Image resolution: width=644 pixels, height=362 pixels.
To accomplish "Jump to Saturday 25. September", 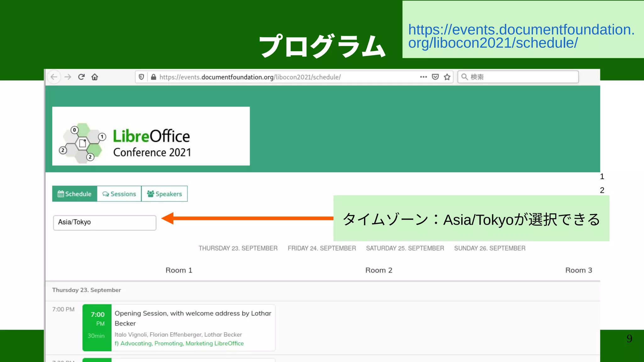I will click(405, 248).
